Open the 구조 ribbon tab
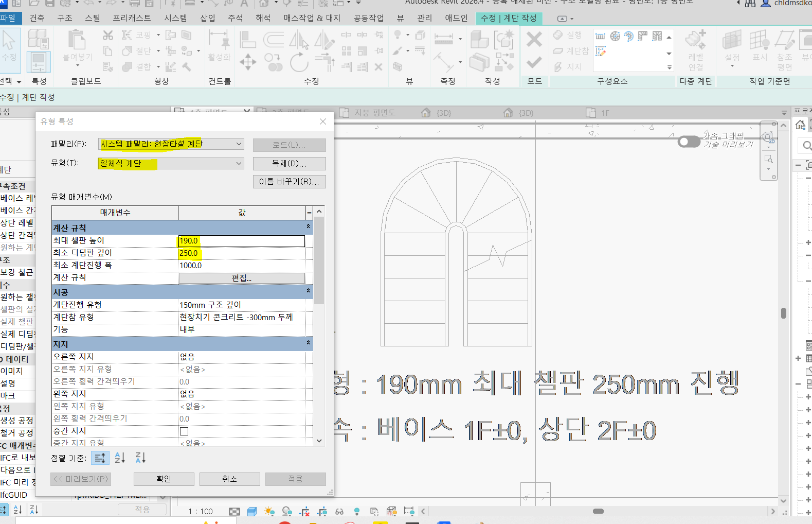 pyautogui.click(x=65, y=18)
